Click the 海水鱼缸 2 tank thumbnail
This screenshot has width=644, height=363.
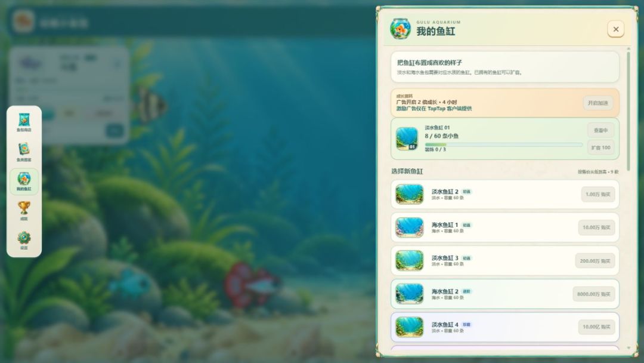coord(410,294)
